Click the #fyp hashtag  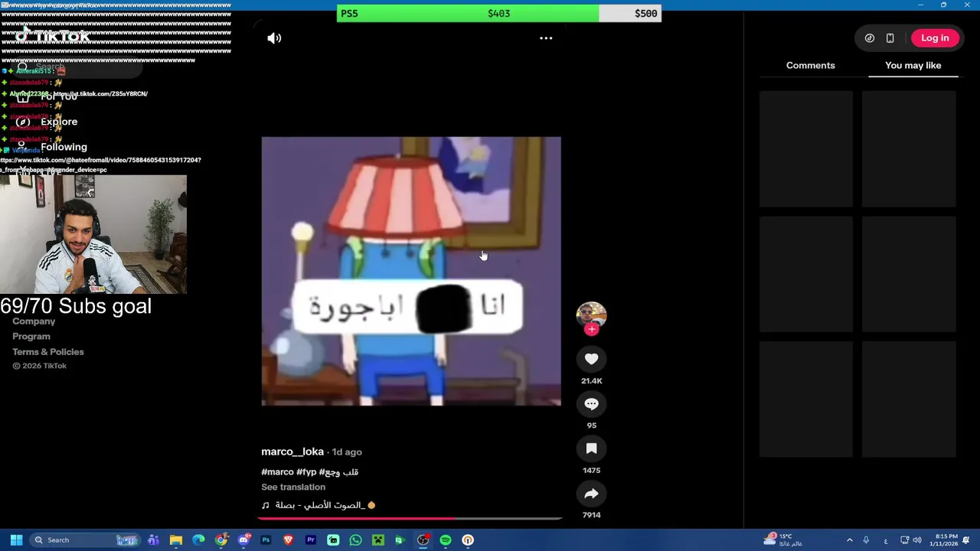[306, 472]
